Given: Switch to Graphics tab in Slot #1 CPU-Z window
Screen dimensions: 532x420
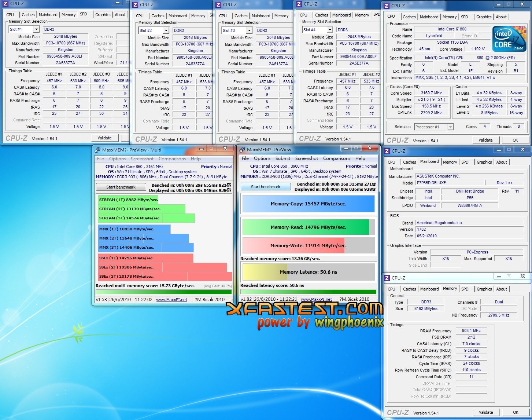Looking at the screenshot, I should tap(103, 15).
